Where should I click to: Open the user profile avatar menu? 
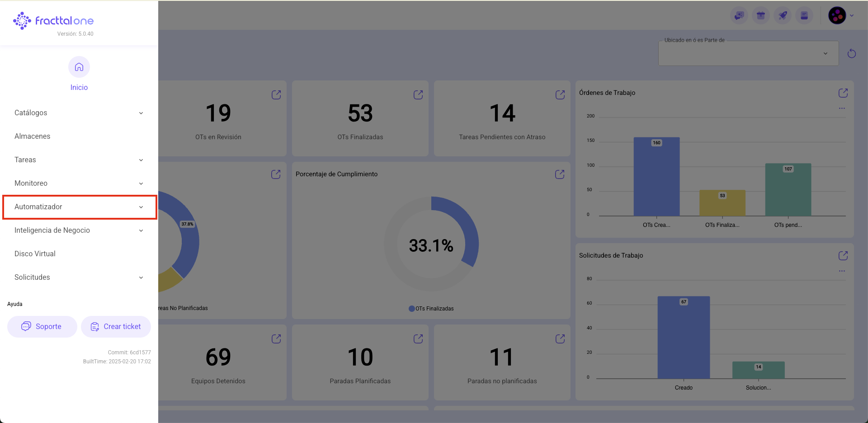(837, 16)
